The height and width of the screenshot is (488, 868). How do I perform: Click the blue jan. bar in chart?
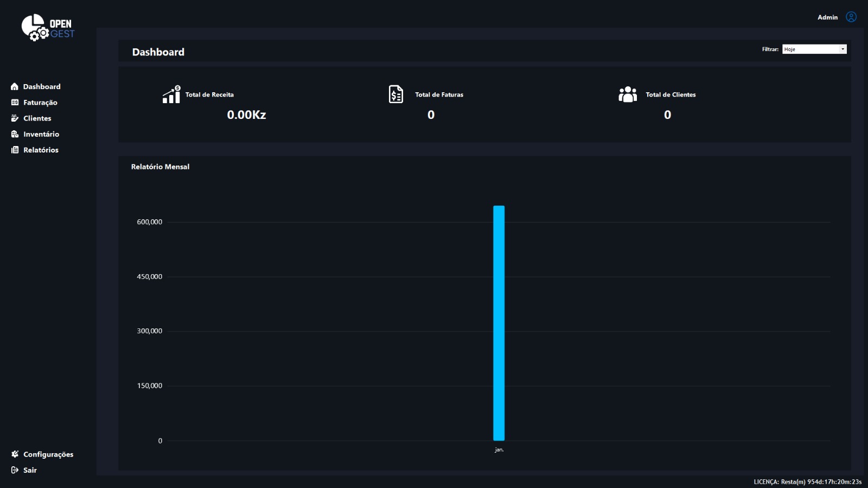[x=499, y=323]
